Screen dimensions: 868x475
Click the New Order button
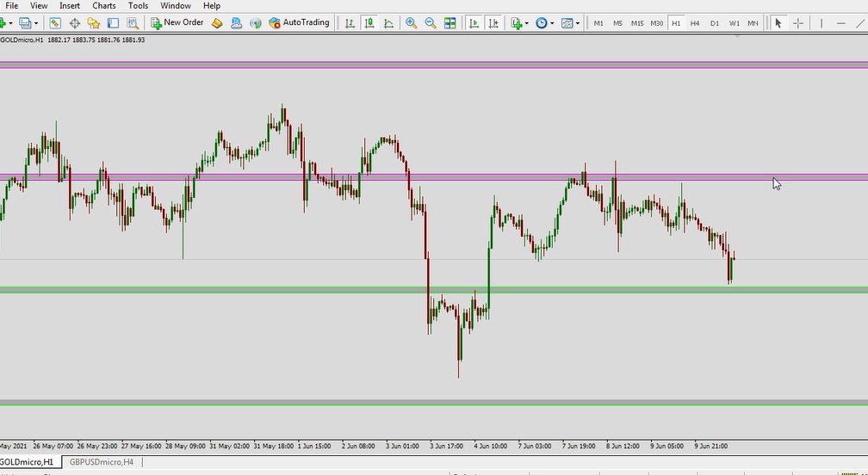[x=177, y=22]
